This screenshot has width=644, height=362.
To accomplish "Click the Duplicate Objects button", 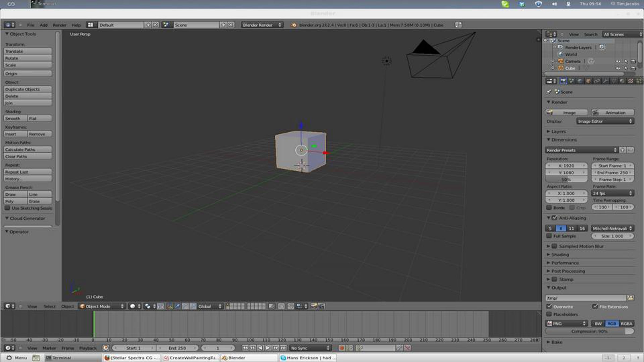I will (x=28, y=89).
